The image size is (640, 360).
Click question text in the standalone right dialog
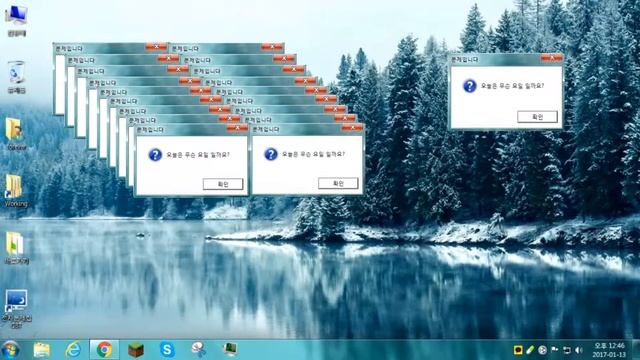[512, 86]
